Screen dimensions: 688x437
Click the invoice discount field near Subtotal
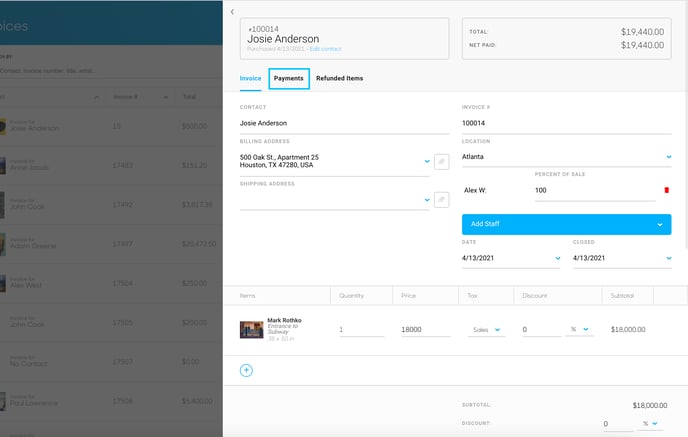coord(619,424)
